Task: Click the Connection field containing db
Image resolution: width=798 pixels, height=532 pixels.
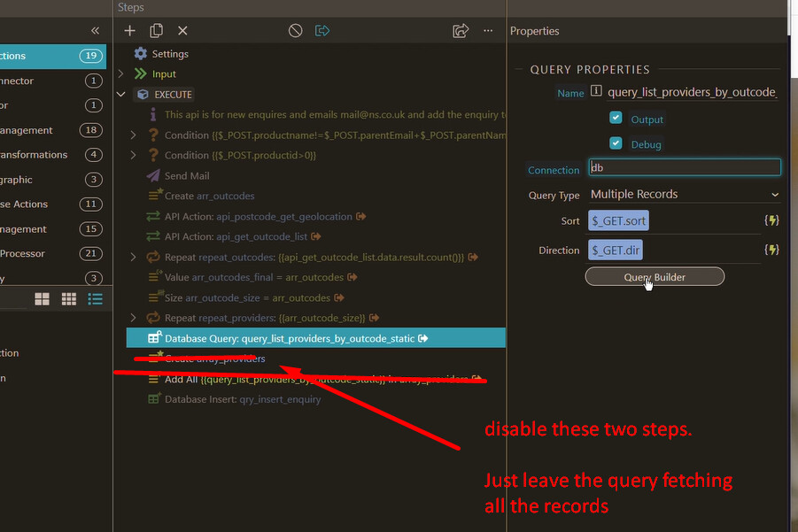Action: pyautogui.click(x=685, y=167)
